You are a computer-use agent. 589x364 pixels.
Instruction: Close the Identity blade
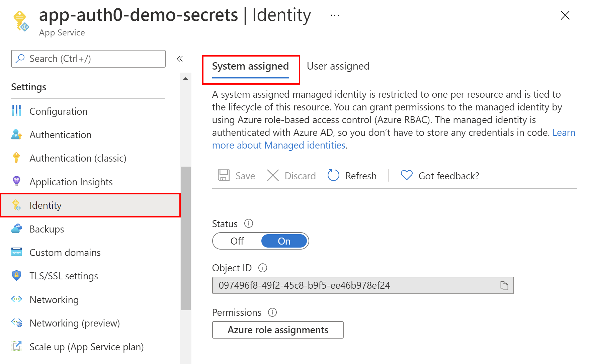pyautogui.click(x=565, y=15)
